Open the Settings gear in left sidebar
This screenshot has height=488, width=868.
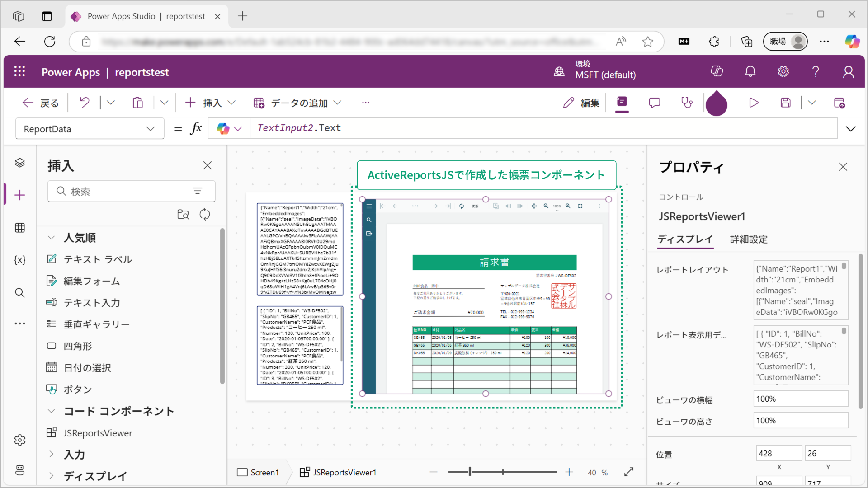[x=20, y=440]
